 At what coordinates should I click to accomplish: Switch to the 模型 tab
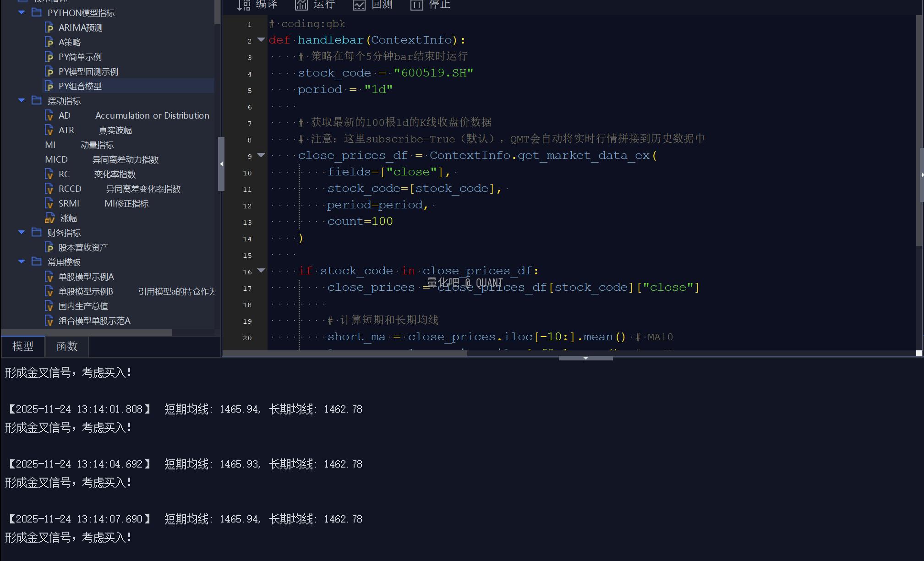coord(23,346)
